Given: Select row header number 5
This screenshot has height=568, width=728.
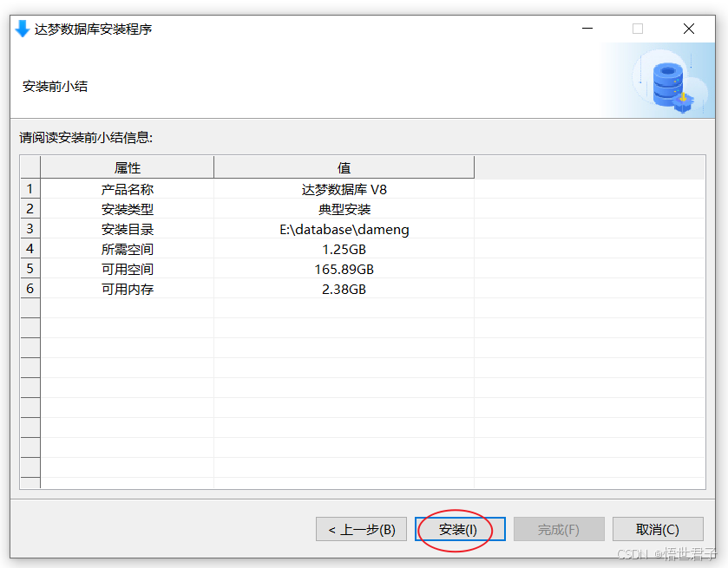Looking at the screenshot, I should tap(30, 269).
